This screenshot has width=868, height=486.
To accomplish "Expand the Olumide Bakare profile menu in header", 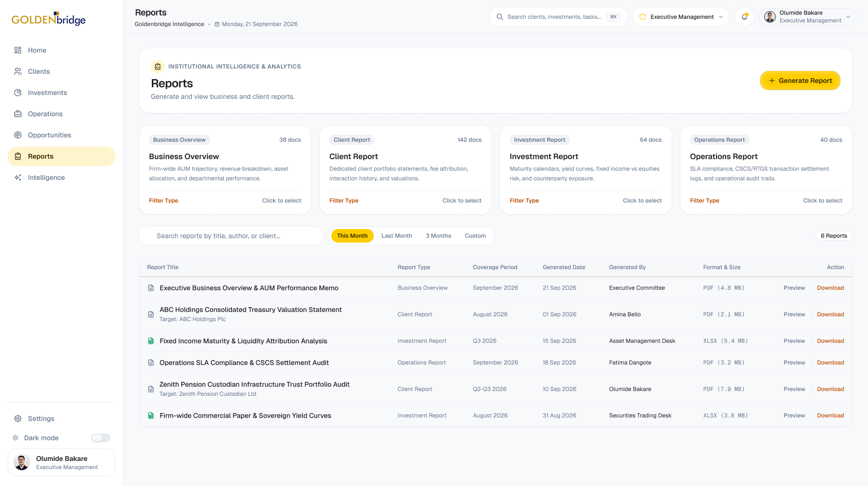I will [x=808, y=17].
